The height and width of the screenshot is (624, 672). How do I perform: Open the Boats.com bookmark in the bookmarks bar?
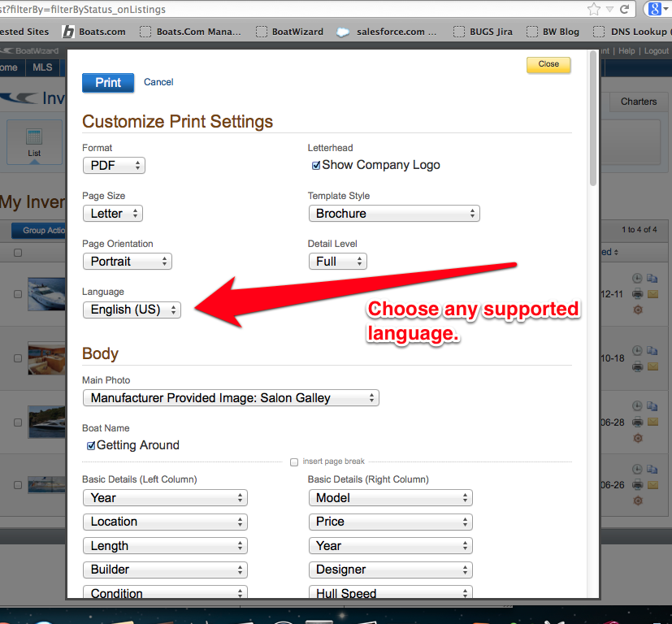click(x=94, y=32)
